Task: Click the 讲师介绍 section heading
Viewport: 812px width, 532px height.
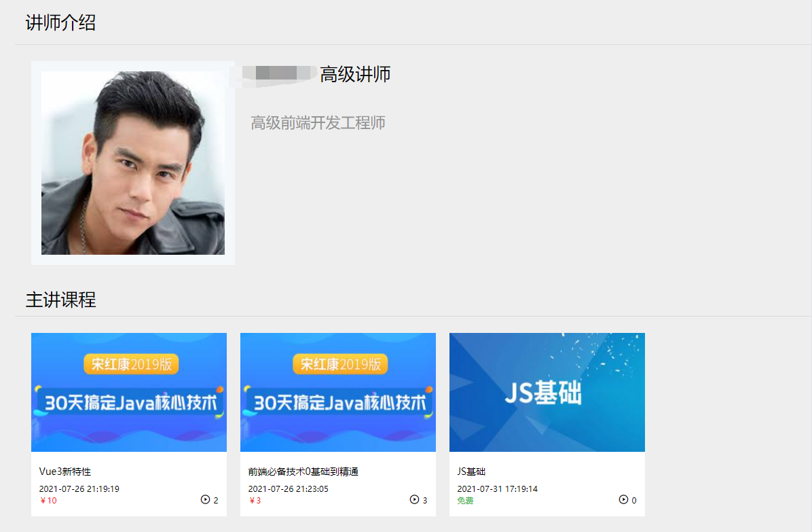Action: pos(60,23)
